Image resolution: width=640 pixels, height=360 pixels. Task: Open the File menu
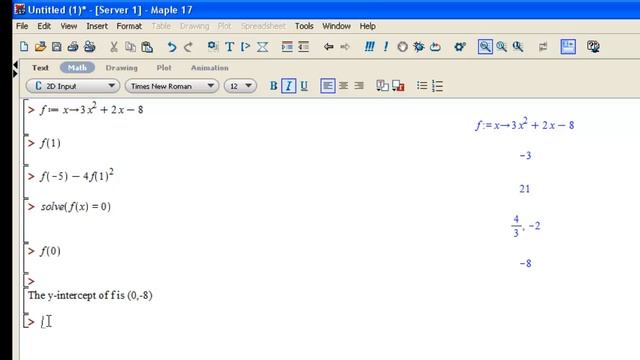coord(22,26)
